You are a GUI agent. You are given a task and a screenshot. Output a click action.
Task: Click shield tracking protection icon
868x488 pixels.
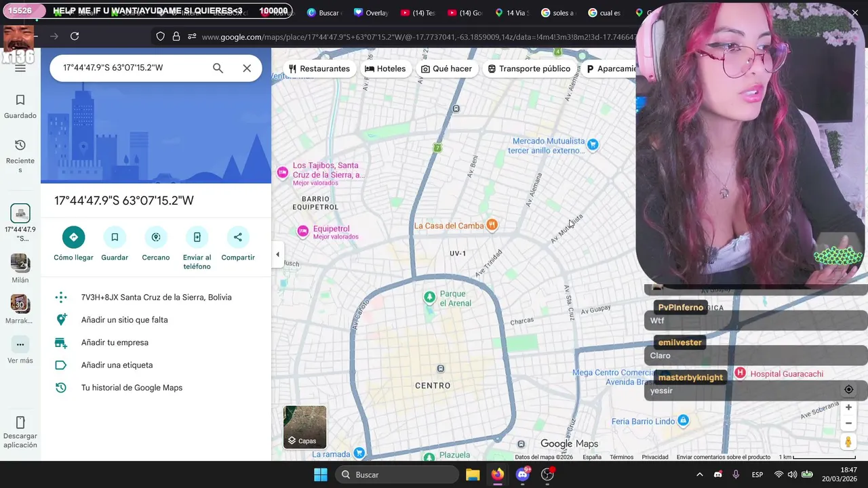[x=160, y=37]
